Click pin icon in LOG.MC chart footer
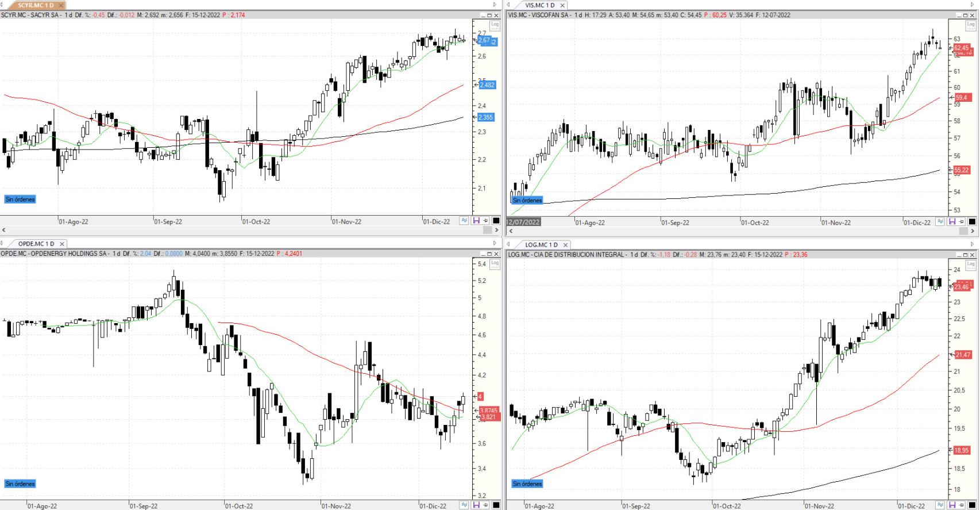 [962, 505]
